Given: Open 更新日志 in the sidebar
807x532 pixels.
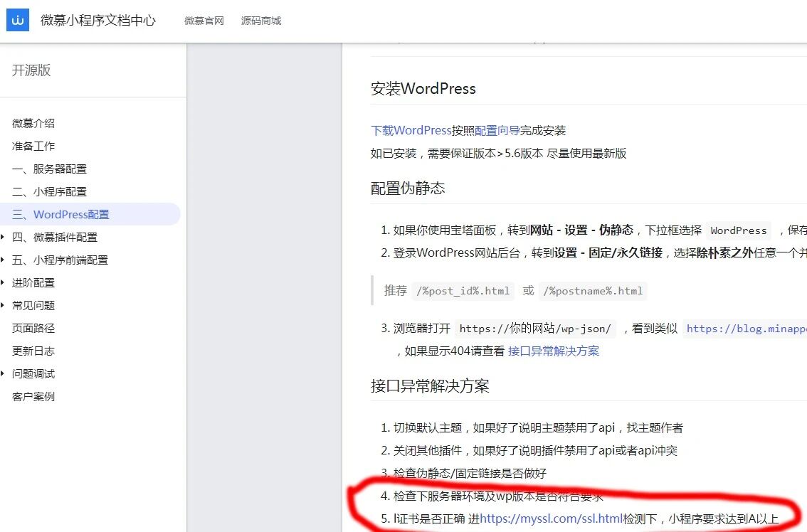Looking at the screenshot, I should 33,351.
